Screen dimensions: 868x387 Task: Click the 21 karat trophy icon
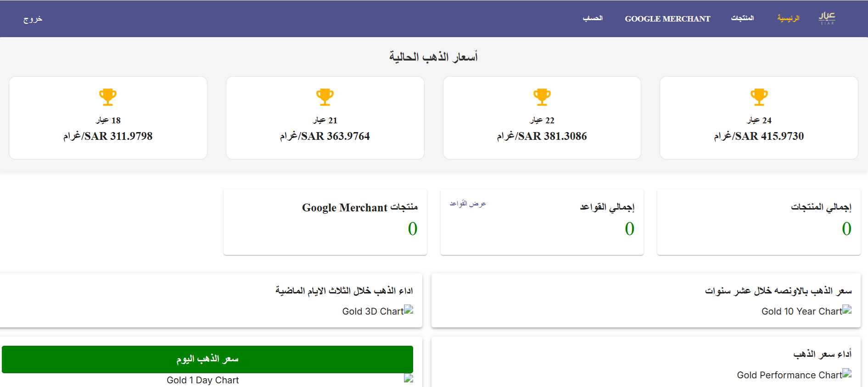(x=325, y=97)
